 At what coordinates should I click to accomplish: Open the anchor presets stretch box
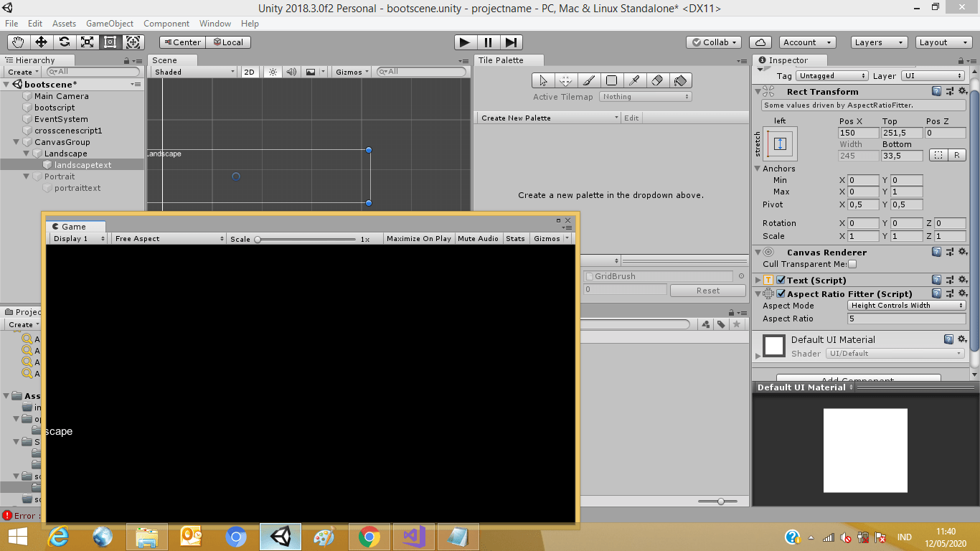[781, 143]
